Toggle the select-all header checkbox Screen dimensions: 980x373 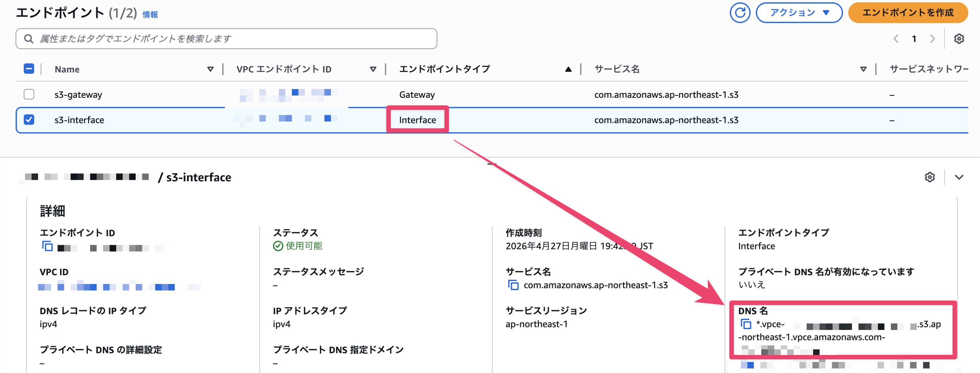29,69
